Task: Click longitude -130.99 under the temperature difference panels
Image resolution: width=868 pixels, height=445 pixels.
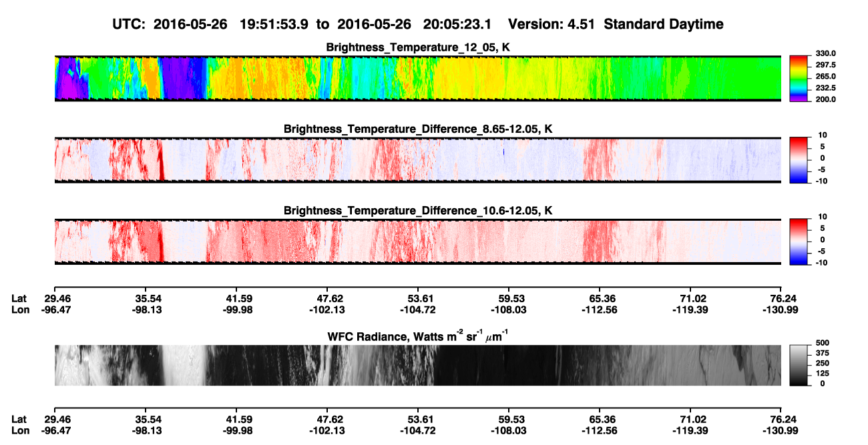Action: pyautogui.click(x=780, y=310)
